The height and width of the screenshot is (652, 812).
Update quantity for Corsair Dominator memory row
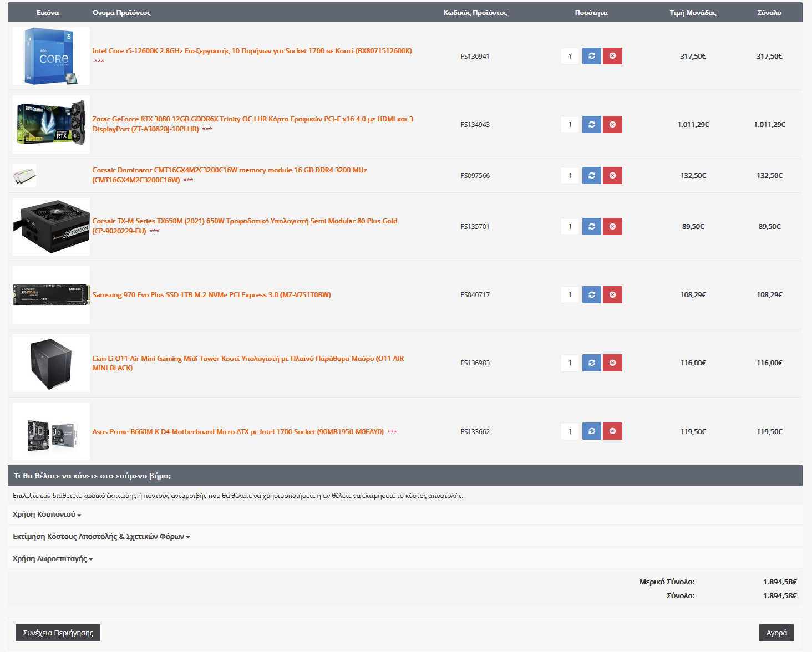(x=592, y=175)
